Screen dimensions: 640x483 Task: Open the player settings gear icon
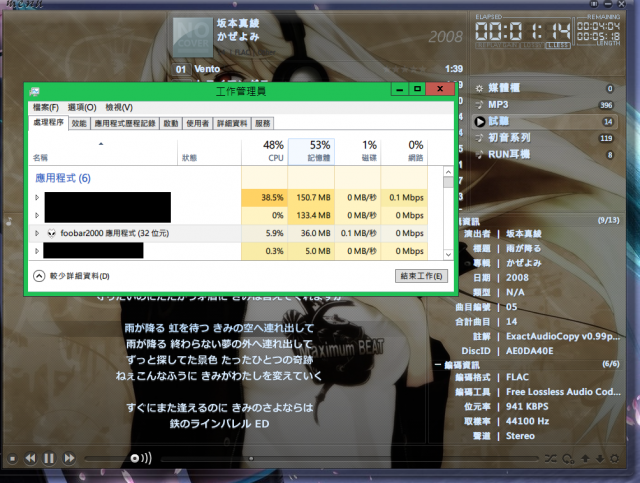[x=614, y=459]
